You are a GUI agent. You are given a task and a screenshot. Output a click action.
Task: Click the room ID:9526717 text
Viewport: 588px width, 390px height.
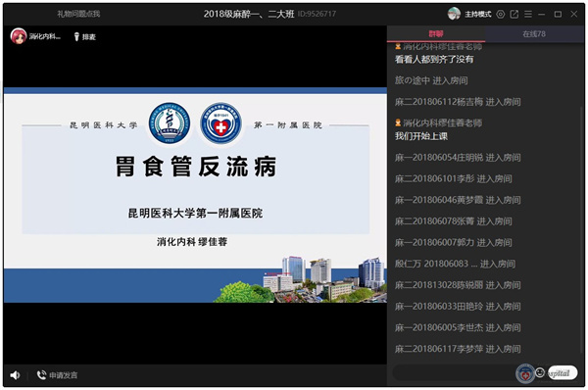point(317,14)
